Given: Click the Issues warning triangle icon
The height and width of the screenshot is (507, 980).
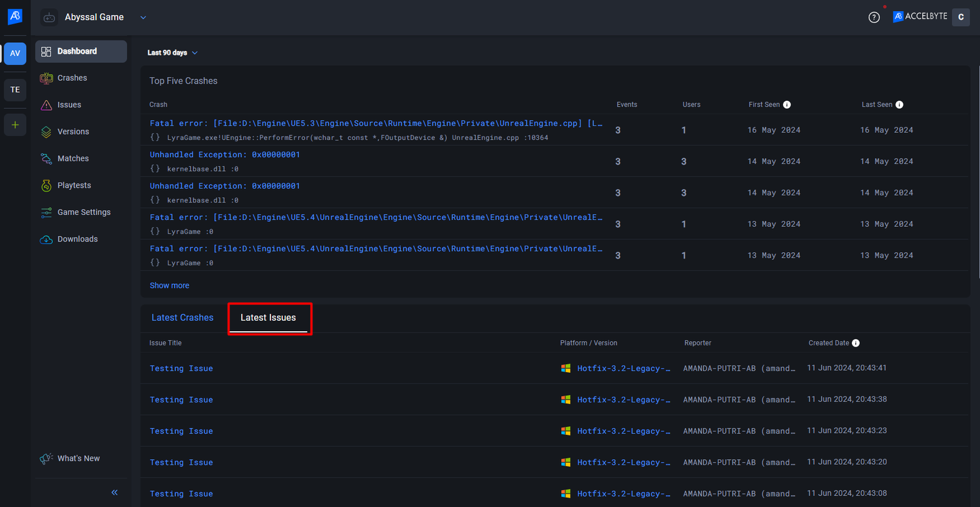Looking at the screenshot, I should click(46, 105).
